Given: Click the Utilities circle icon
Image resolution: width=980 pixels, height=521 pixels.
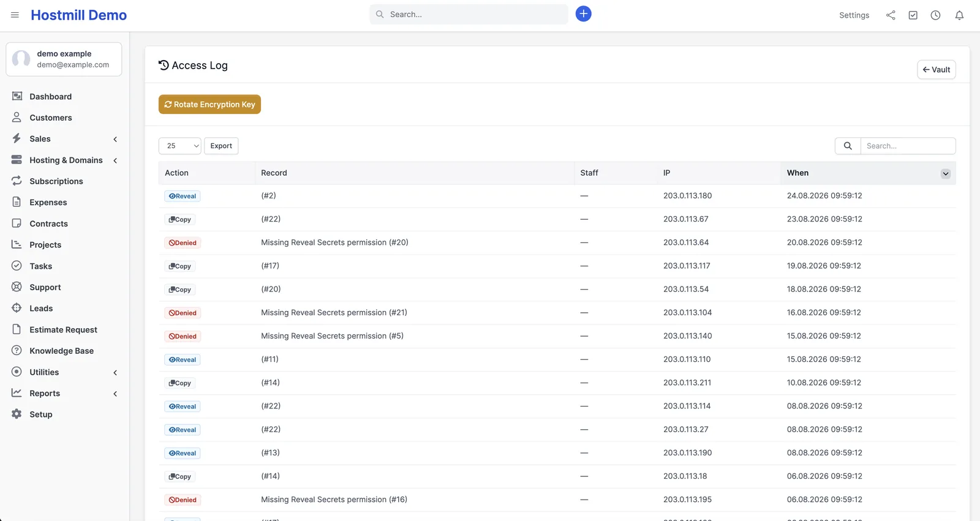Looking at the screenshot, I should coord(17,372).
